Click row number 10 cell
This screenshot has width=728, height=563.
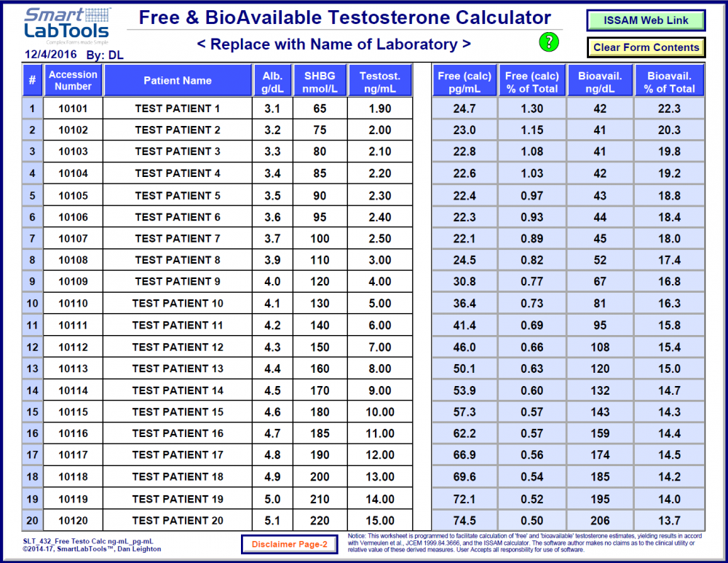32,303
